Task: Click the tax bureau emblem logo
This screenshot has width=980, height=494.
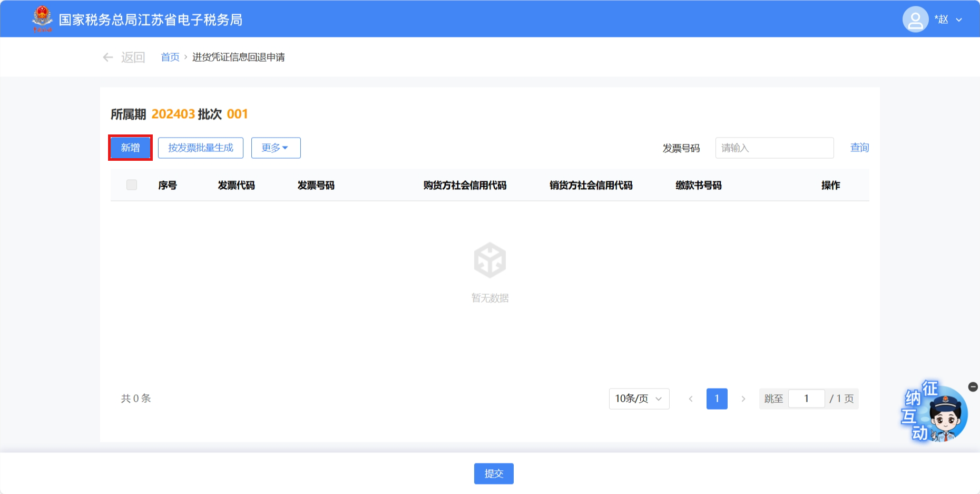Action: click(x=42, y=19)
